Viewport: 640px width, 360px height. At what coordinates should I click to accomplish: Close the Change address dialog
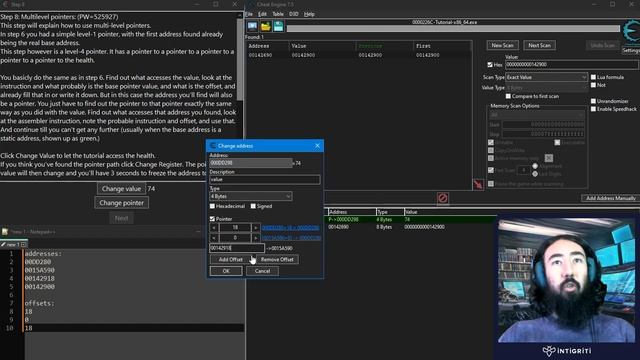[x=317, y=146]
